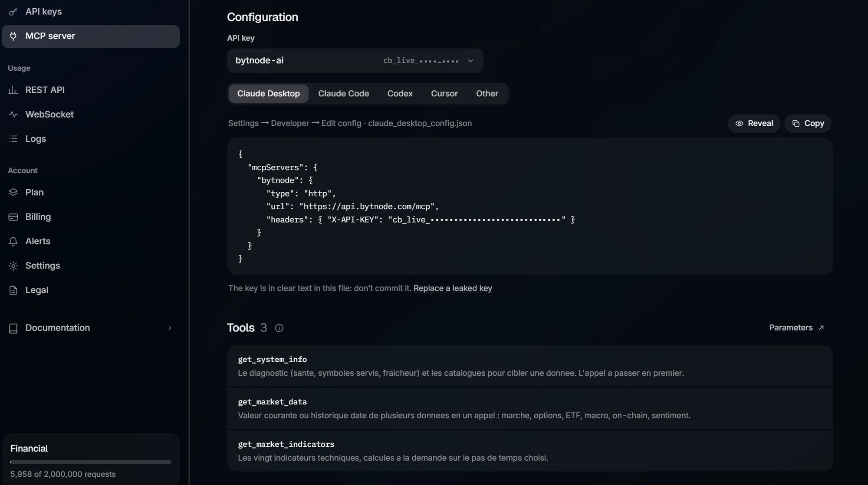Click the Financial plan card title

[x=29, y=449]
